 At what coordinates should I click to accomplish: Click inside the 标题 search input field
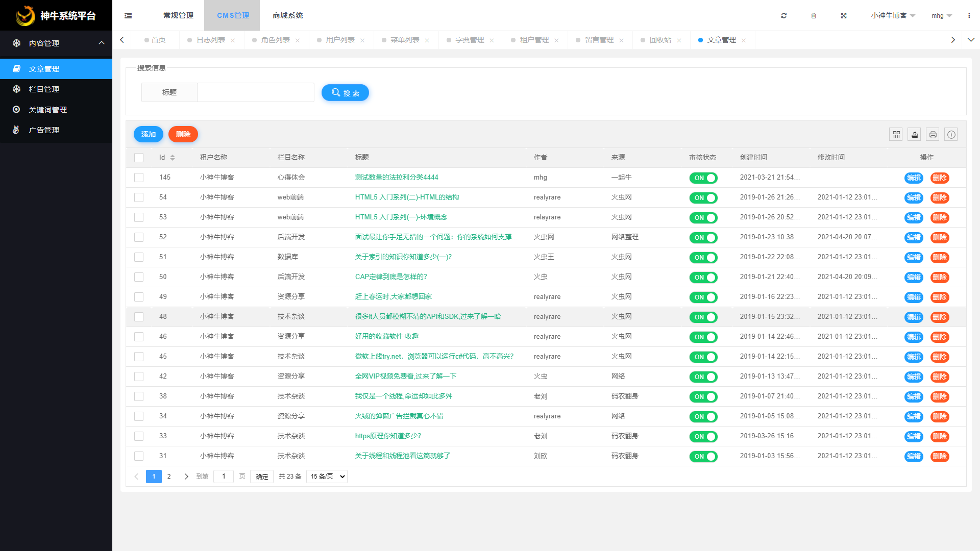(255, 92)
